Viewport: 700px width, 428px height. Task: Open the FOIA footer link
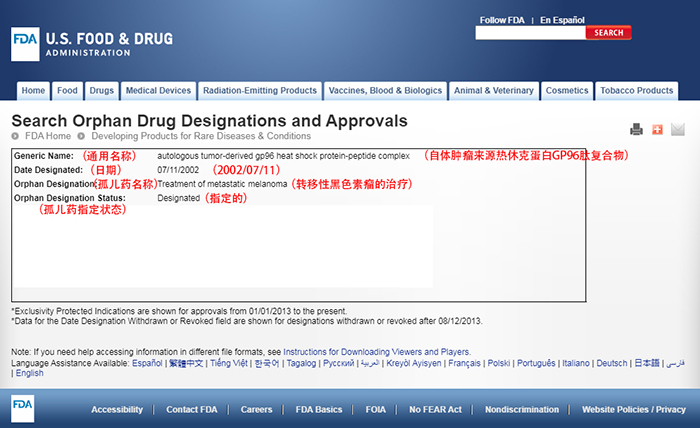coord(376,410)
